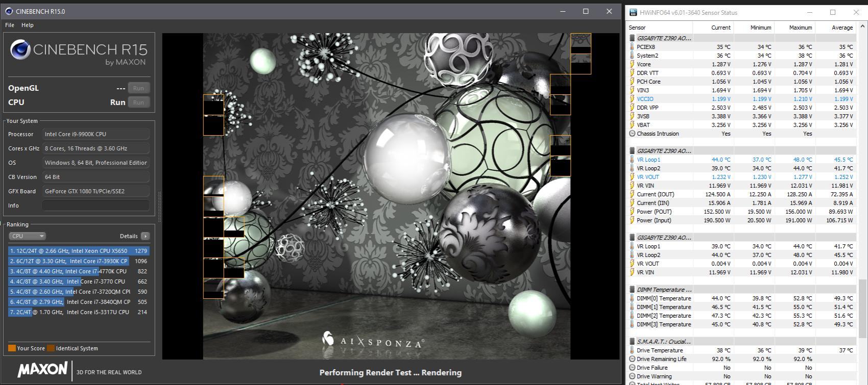
Task: Click the S.M.A.R.T. Crucial group icon
Action: point(632,342)
